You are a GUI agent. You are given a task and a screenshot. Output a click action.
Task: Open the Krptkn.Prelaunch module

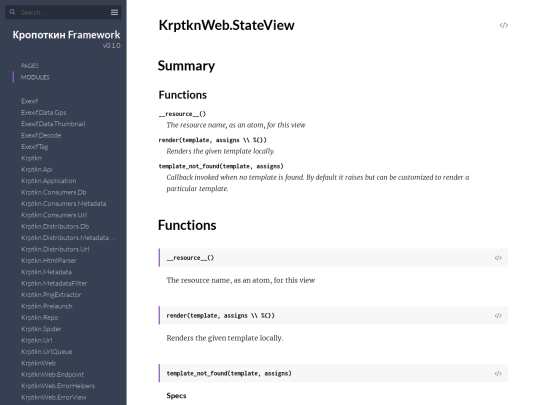pos(47,306)
